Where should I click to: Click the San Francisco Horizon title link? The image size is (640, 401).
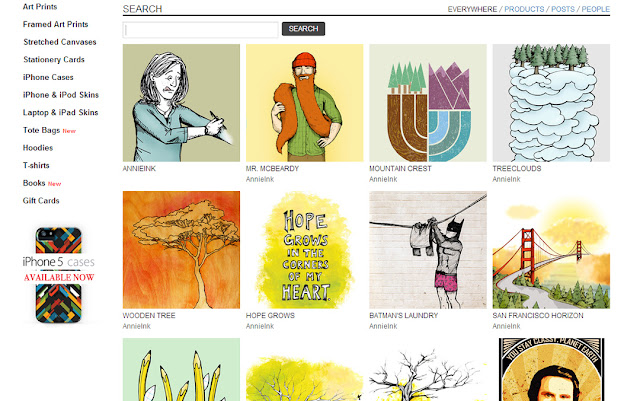(x=538, y=316)
